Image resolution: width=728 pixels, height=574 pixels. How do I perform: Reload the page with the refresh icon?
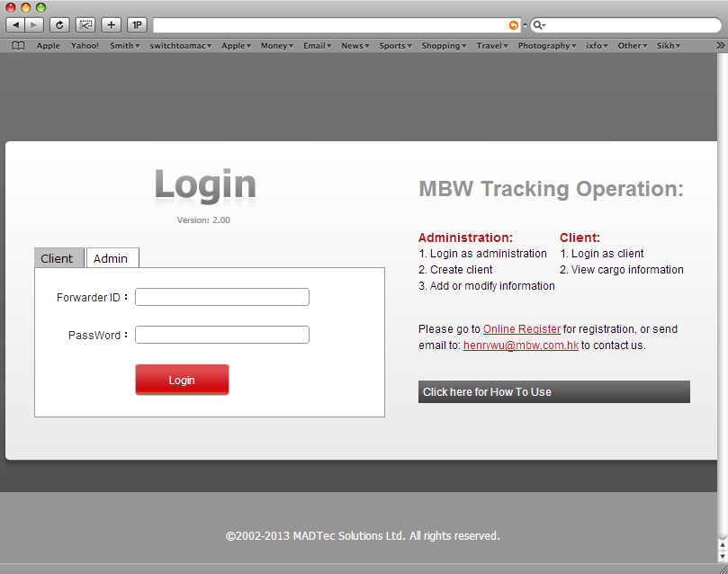[59, 24]
